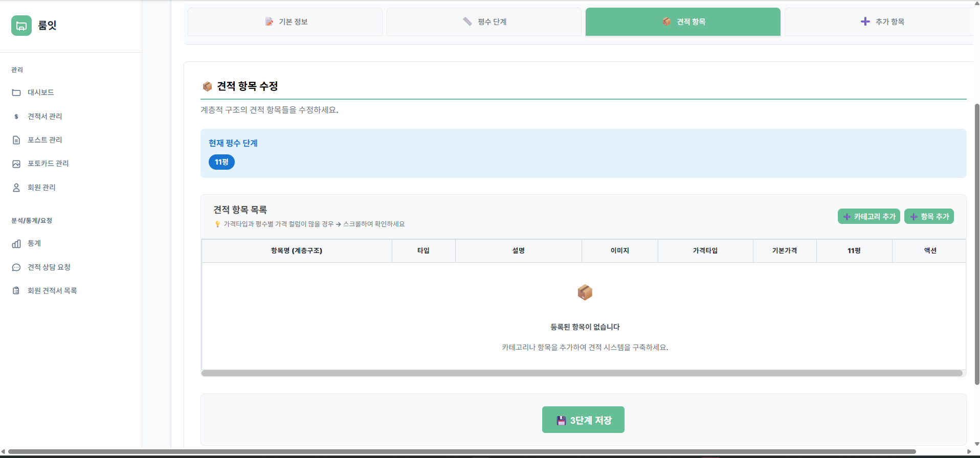This screenshot has height=458, width=980.
Task: Open 대시보드 from the sidebar
Action: point(40,93)
